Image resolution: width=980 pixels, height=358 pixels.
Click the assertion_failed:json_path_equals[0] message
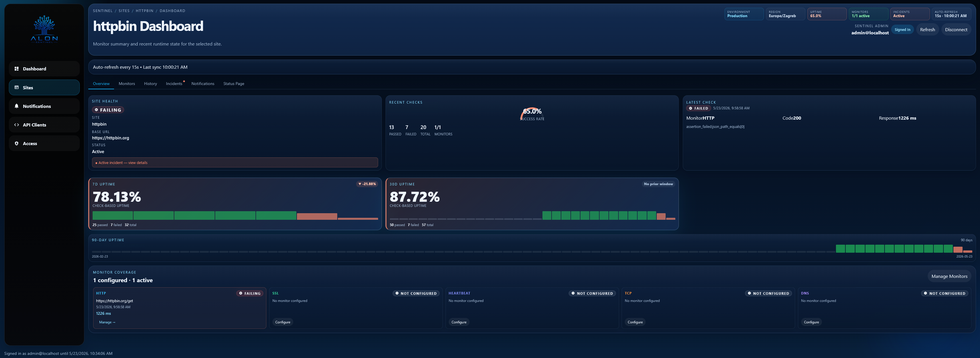click(x=715, y=126)
